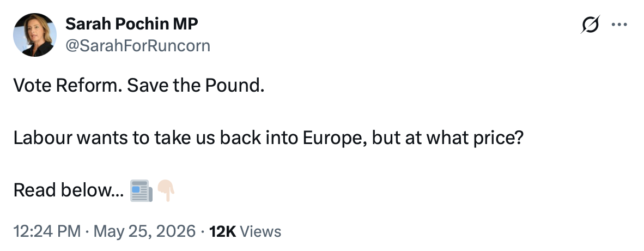This screenshot has width=644, height=251.
Task: Open Sarah Pochin's profile picture
Action: coord(34,34)
